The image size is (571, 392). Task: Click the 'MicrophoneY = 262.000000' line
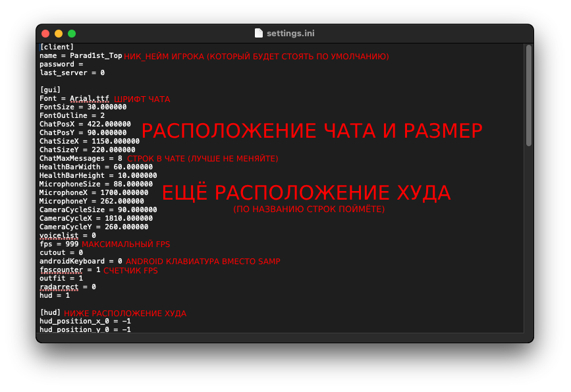tap(92, 201)
